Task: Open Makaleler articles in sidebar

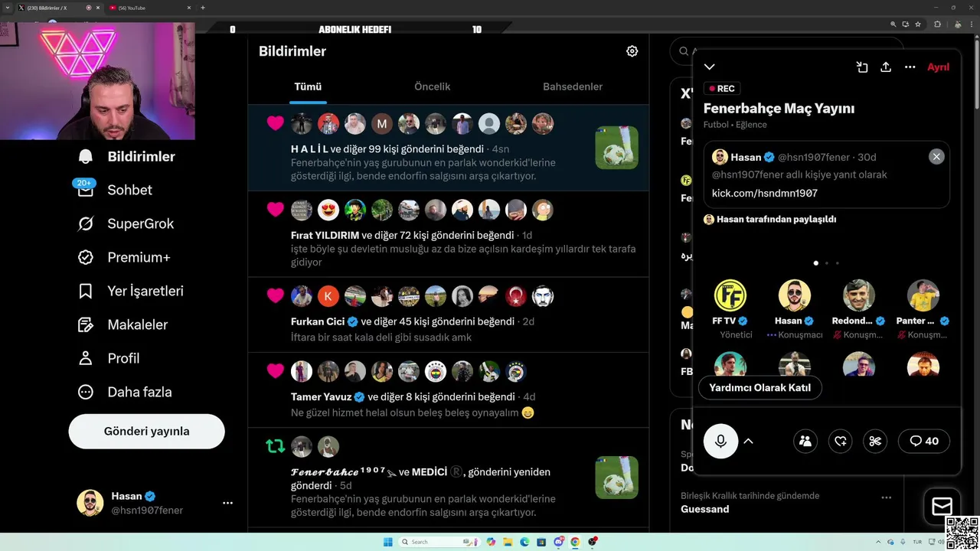Action: 122,324
